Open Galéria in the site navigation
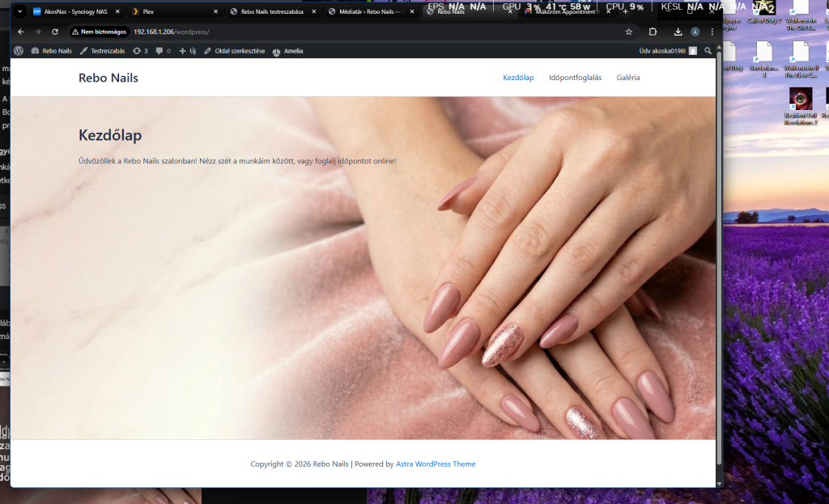The width and height of the screenshot is (829, 504). pyautogui.click(x=628, y=78)
